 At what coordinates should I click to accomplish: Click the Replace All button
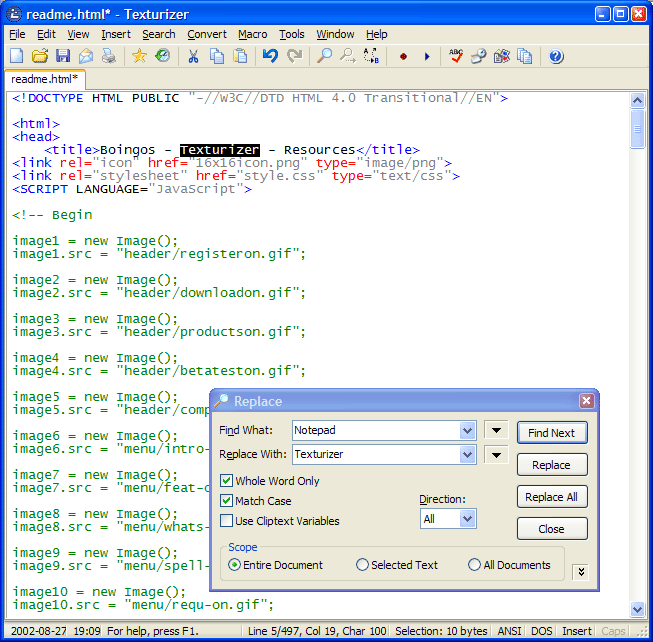click(x=552, y=497)
